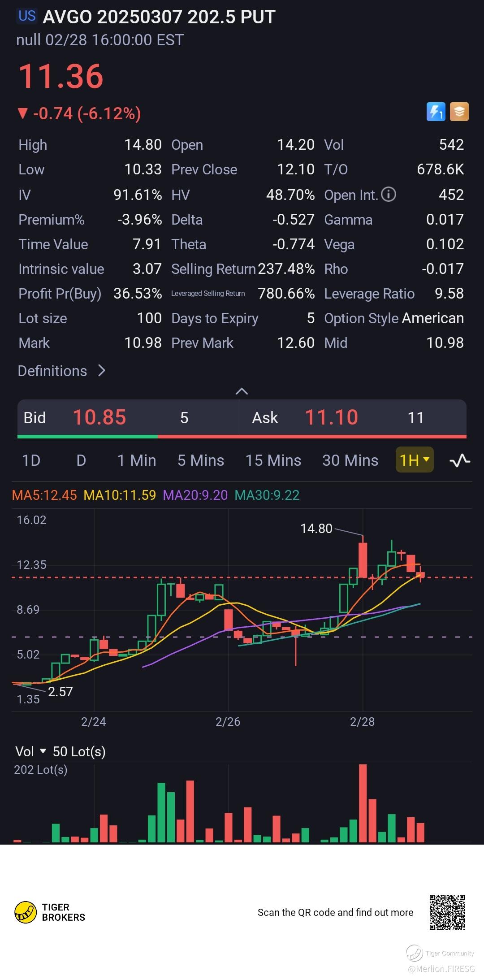Tap the US market badge
This screenshot has width=484, height=980.
[x=27, y=16]
